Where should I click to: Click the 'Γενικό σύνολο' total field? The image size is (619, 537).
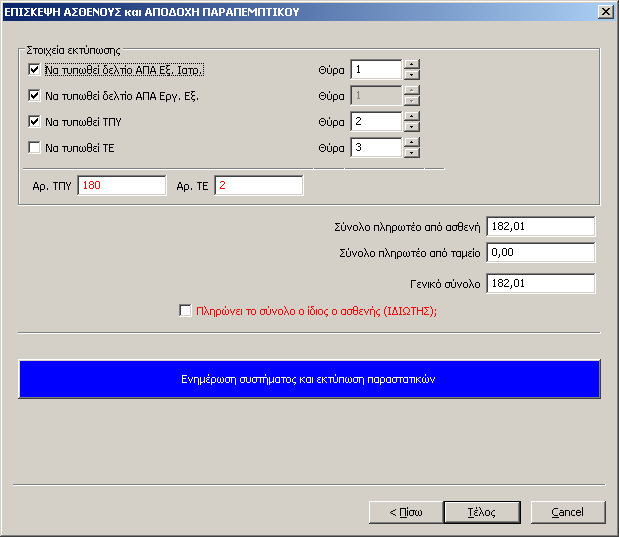(540, 284)
